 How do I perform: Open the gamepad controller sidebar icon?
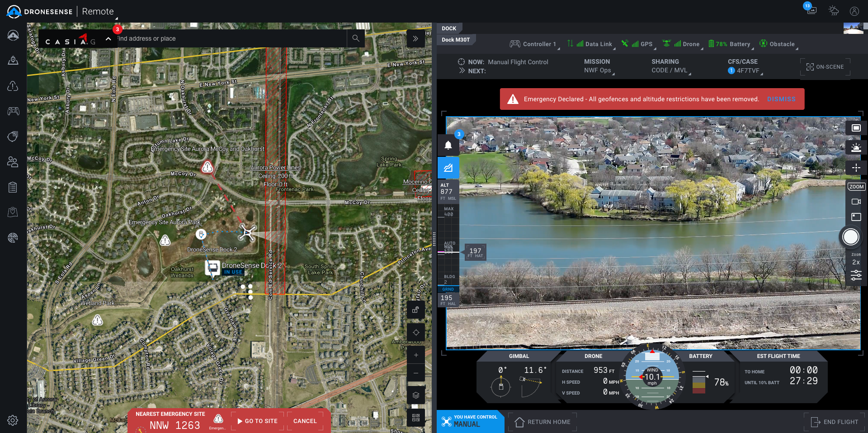pos(13,111)
